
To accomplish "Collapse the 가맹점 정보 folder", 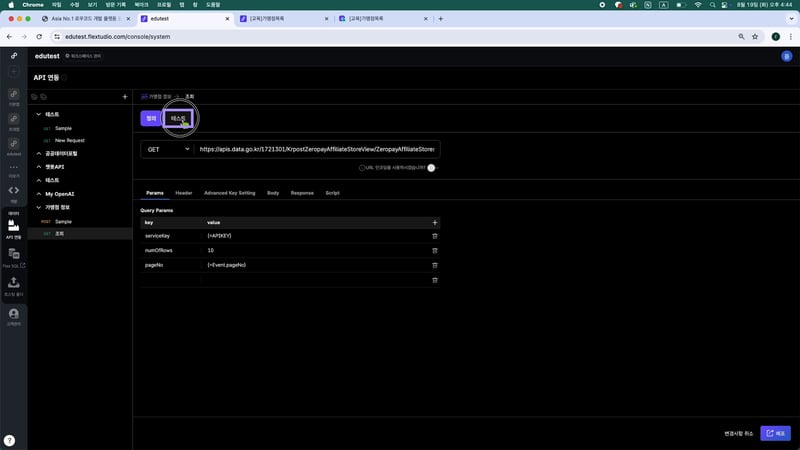I will 38,207.
